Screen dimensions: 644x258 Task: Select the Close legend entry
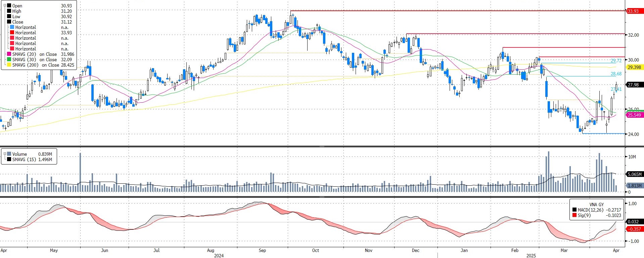(18, 22)
